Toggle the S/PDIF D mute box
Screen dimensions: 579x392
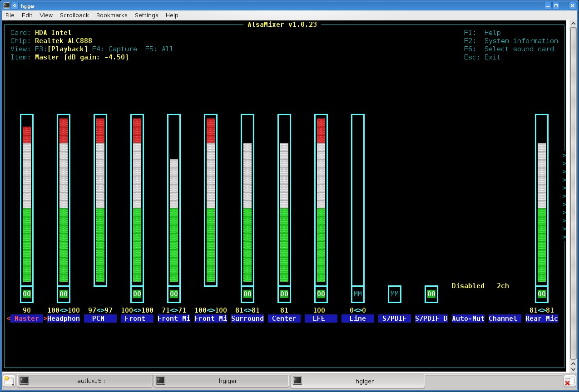[x=431, y=294]
